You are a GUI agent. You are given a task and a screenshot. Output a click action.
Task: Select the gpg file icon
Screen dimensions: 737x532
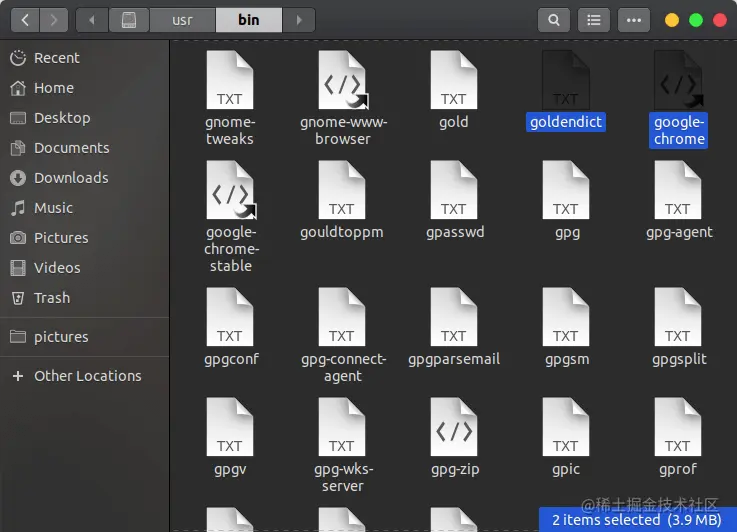click(565, 190)
